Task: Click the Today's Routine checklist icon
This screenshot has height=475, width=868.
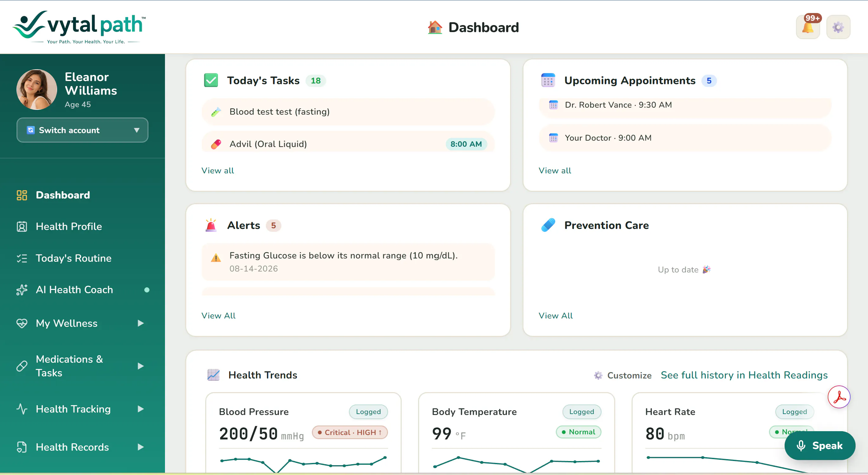Action: [x=22, y=258]
